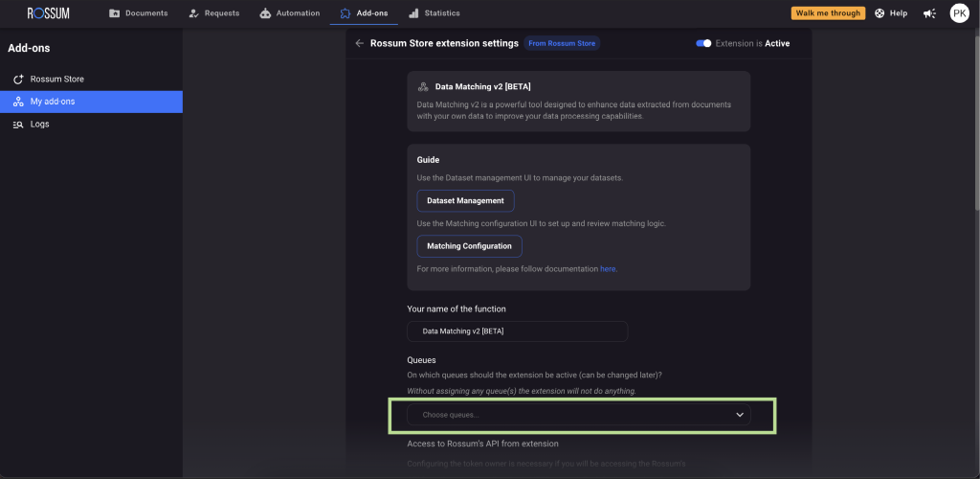Select the Add-ons tab
This screenshot has width=980, height=479.
364,13
